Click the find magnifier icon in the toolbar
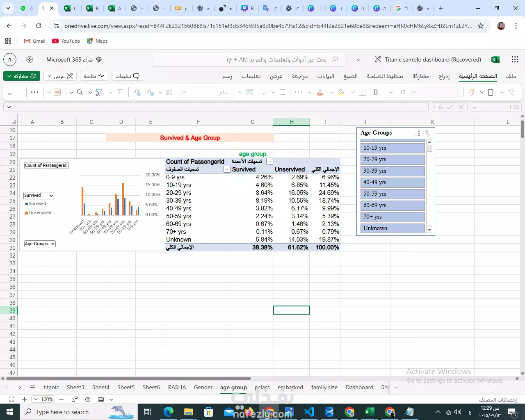 pos(80,92)
